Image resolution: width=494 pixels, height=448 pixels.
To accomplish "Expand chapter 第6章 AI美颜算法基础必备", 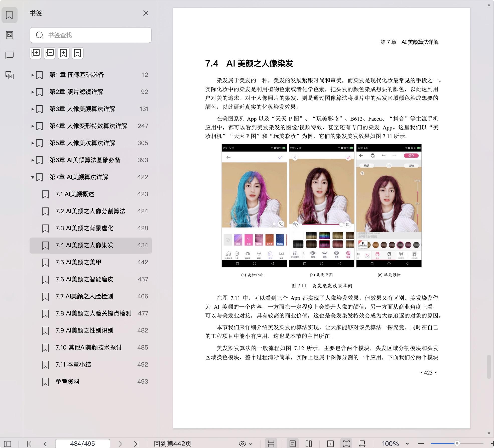I will tap(33, 160).
